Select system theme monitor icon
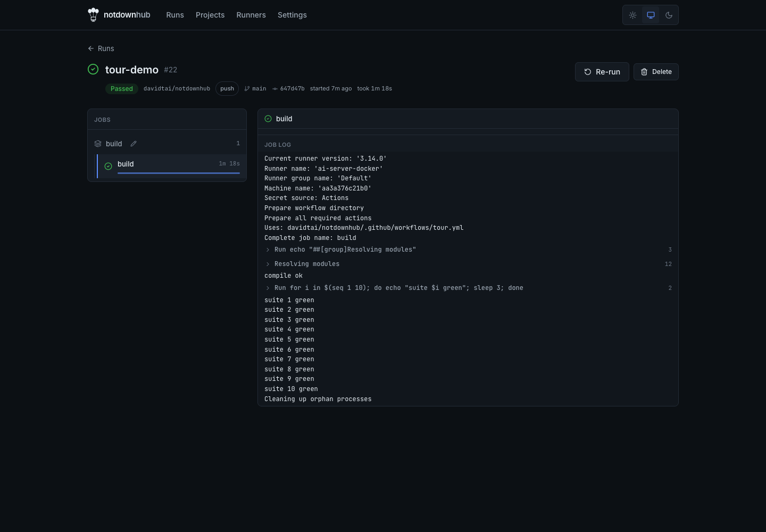 (651, 15)
